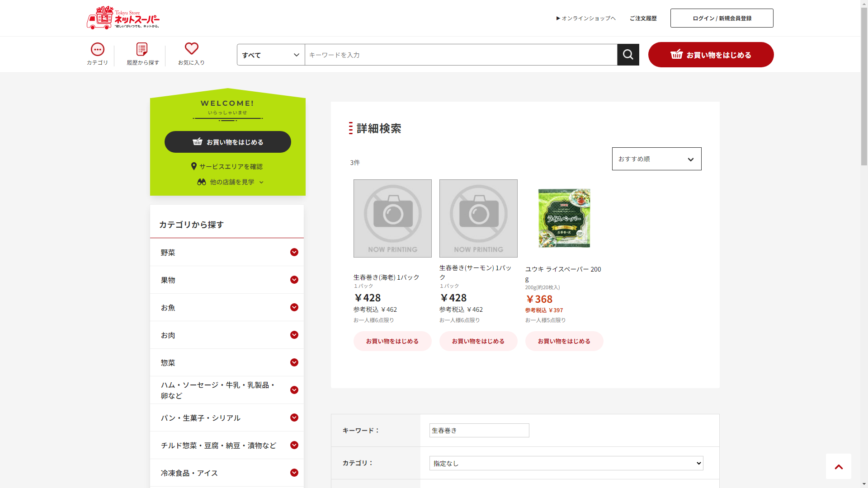Open the すべて search category dropdown
The height and width of the screenshot is (488, 868).
(x=271, y=55)
